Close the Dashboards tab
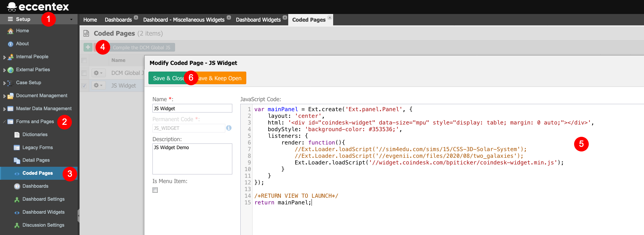Screen dimensions: 644x235 coord(136,17)
